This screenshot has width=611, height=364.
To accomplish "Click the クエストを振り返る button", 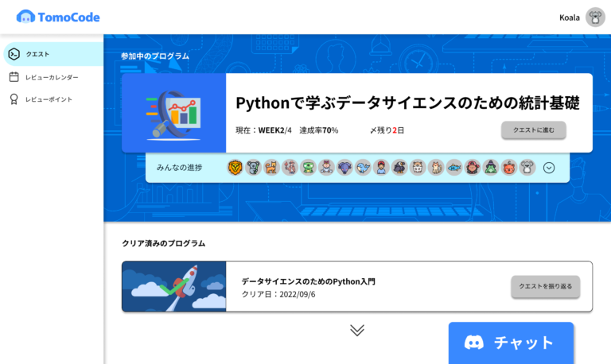I will pos(546,287).
